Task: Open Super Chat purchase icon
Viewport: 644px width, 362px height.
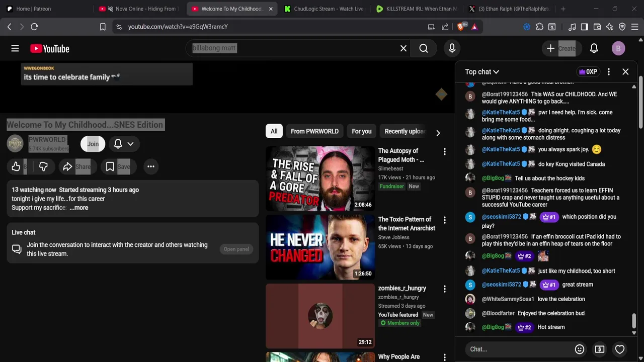Action: tap(599, 349)
